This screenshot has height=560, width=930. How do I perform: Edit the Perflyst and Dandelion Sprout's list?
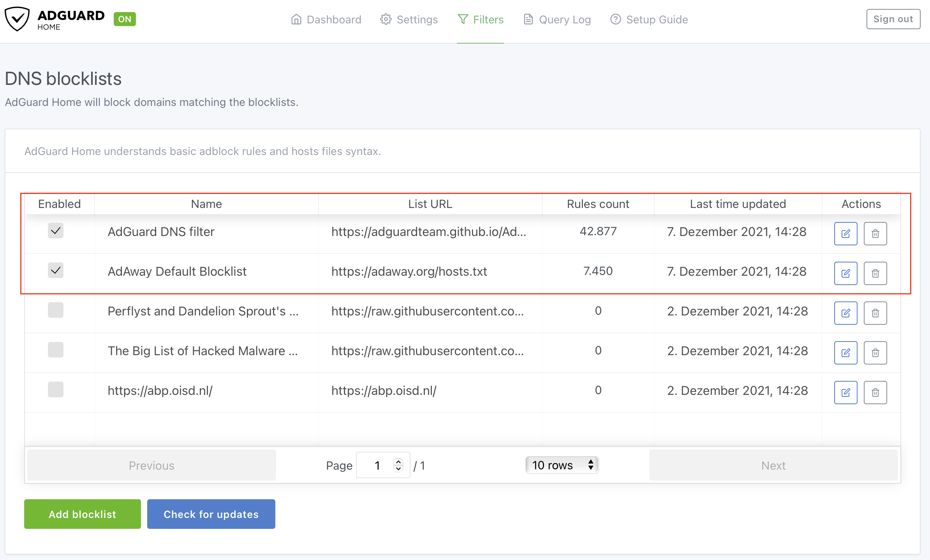point(845,313)
